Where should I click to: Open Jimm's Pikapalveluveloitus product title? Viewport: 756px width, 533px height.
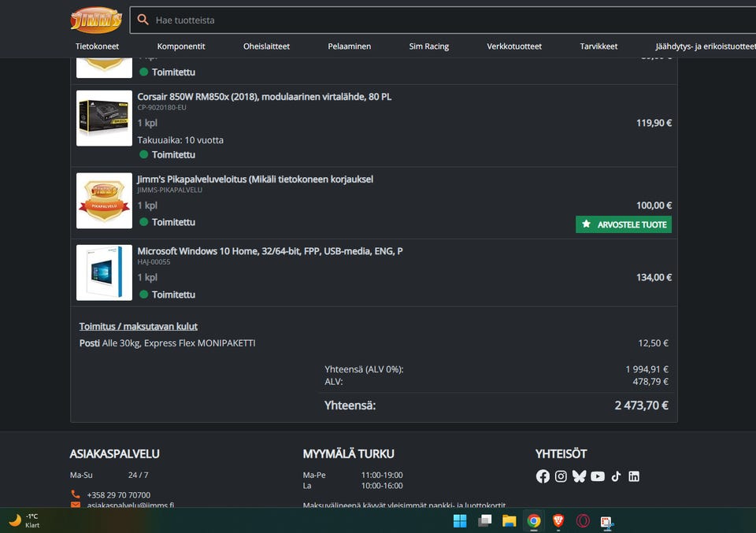click(x=255, y=180)
